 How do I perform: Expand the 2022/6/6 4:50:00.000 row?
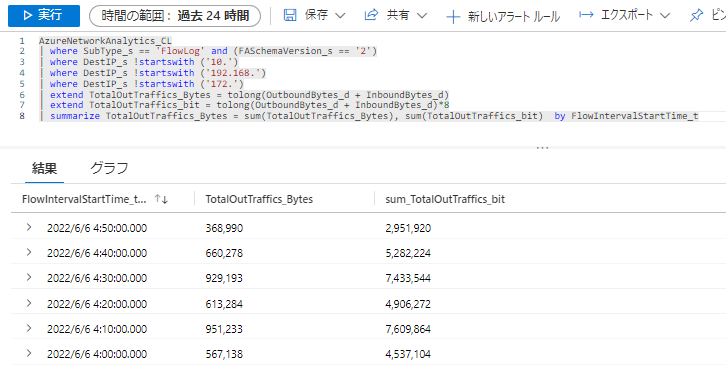pyautogui.click(x=29, y=227)
